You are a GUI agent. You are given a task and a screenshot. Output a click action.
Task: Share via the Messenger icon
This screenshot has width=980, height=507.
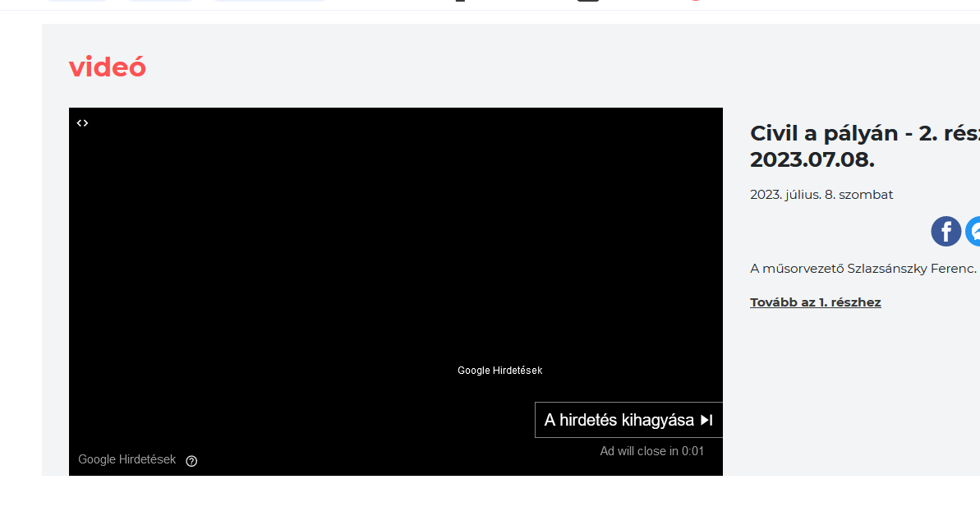[x=973, y=231]
